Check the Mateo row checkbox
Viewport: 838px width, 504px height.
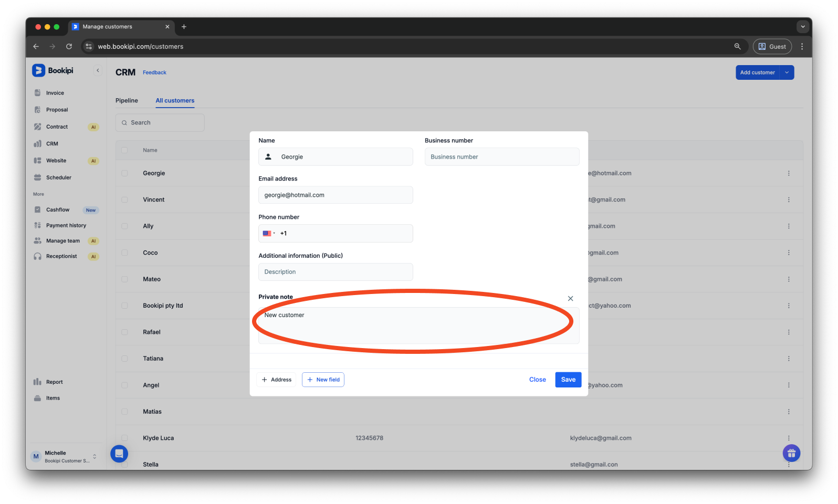click(x=124, y=279)
